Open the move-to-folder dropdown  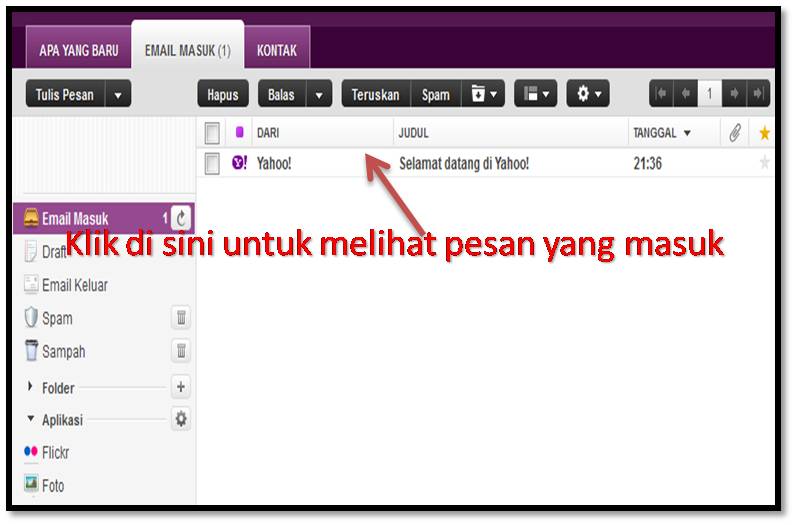483,94
